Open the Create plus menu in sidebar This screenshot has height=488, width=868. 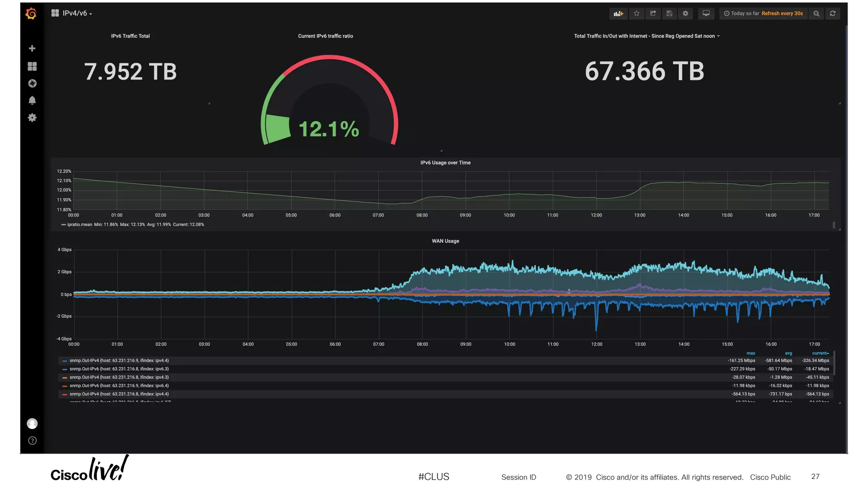click(x=32, y=48)
